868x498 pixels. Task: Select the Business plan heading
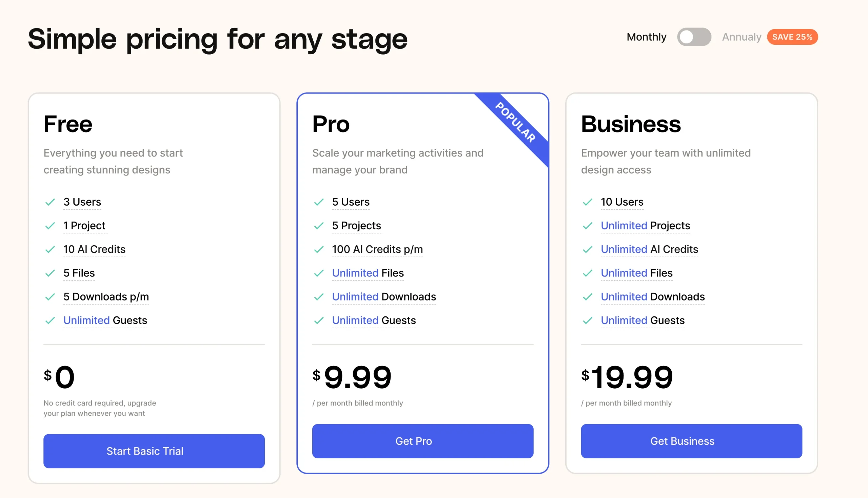(631, 124)
